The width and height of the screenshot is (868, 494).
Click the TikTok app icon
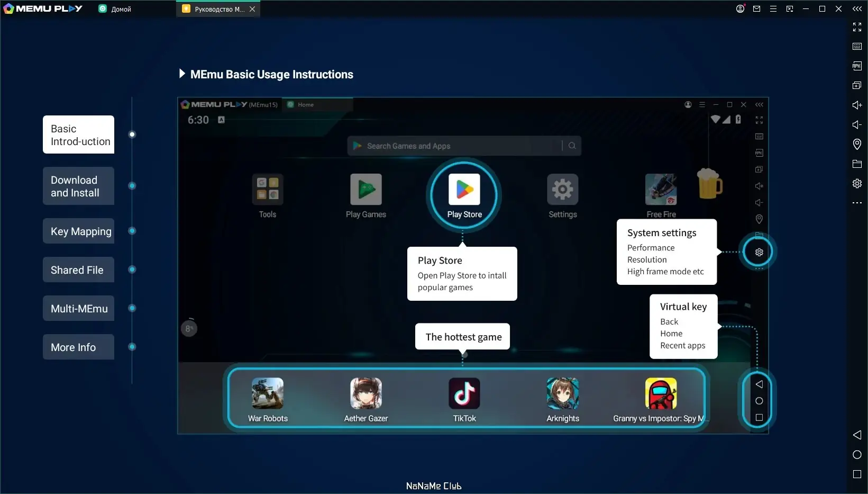[x=464, y=393]
